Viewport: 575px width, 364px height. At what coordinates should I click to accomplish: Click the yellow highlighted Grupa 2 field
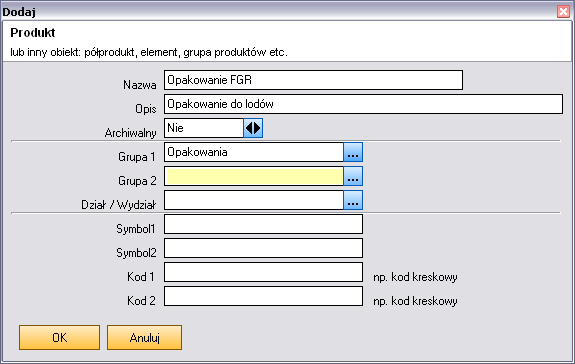[x=254, y=176]
